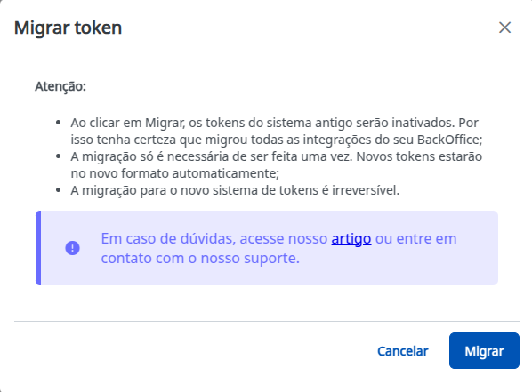
Task: Click the second bullet point dot
Action: [x=59, y=156]
